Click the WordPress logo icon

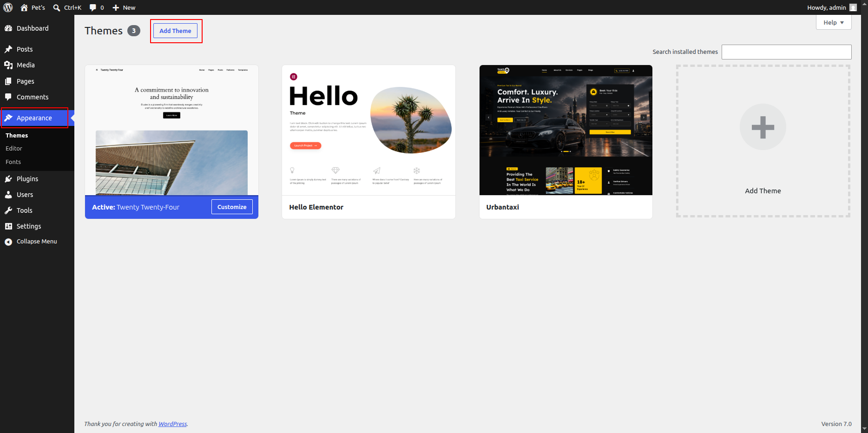(8, 7)
